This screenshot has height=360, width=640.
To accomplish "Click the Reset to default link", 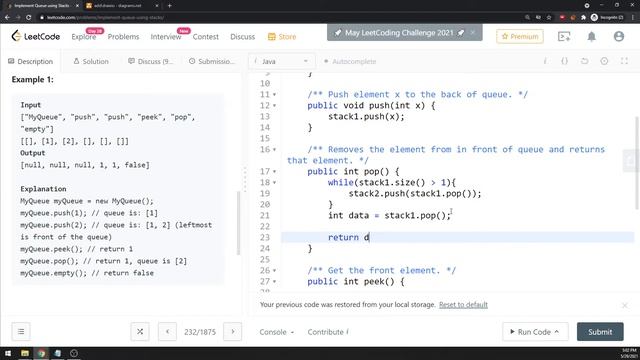I will click(x=463, y=304).
